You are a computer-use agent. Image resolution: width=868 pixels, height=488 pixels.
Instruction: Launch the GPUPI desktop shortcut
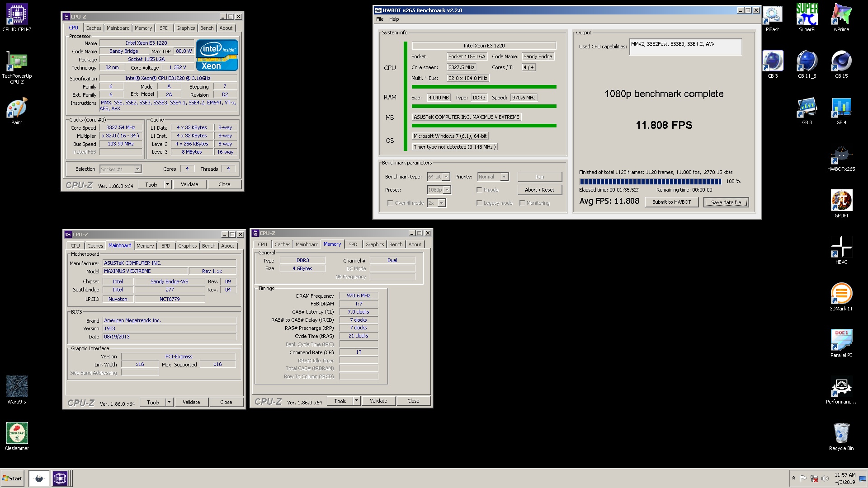841,204
